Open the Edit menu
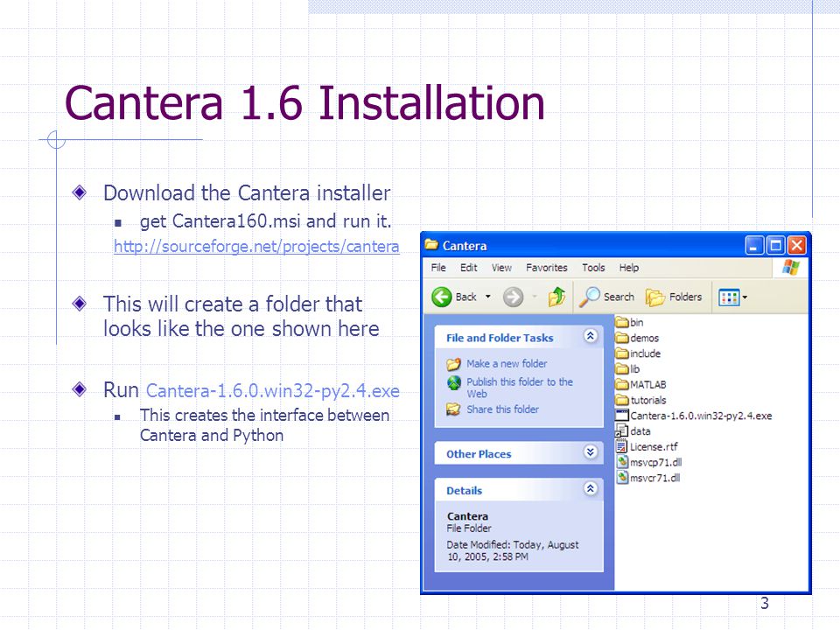This screenshot has height=630, width=840. click(469, 268)
